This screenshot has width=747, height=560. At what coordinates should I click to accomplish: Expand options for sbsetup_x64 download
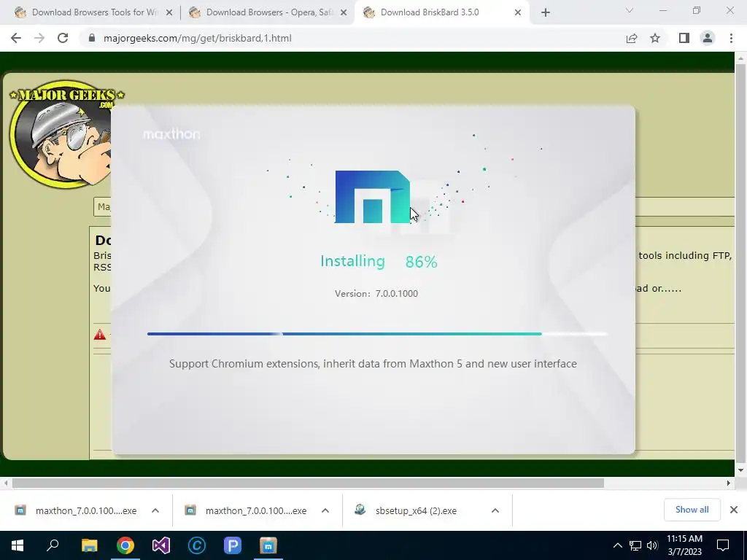[x=495, y=510]
